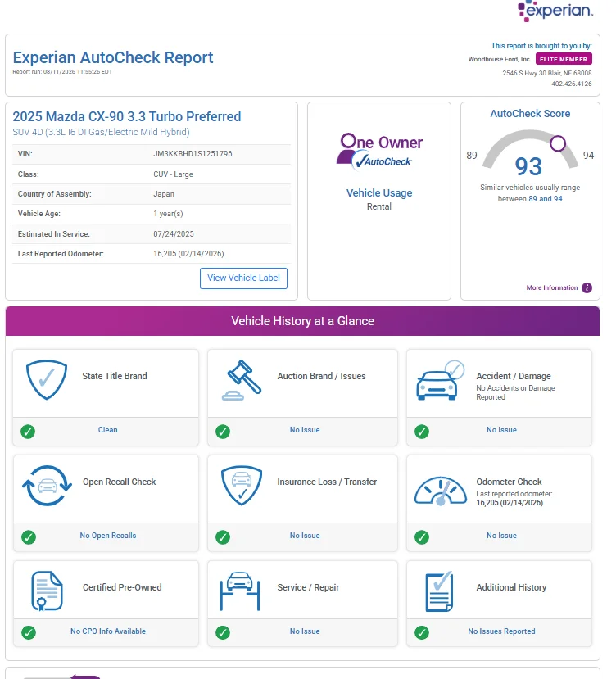Screen dimensions: 616x679
Task: Click the Auction Brand gavel icon
Action: 242,380
